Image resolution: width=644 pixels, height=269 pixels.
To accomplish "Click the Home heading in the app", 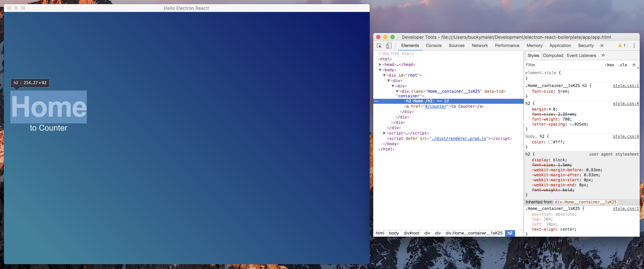I will pyautogui.click(x=49, y=107).
